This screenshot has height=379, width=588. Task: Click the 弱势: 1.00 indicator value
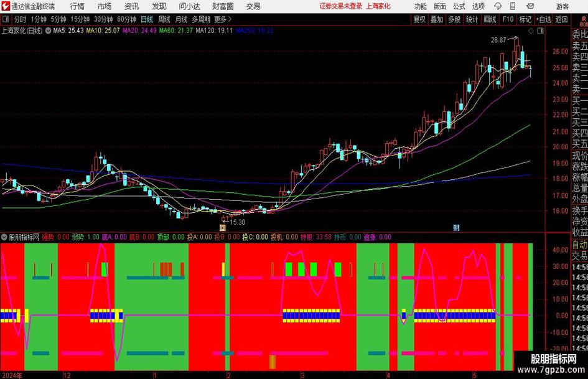pos(85,237)
